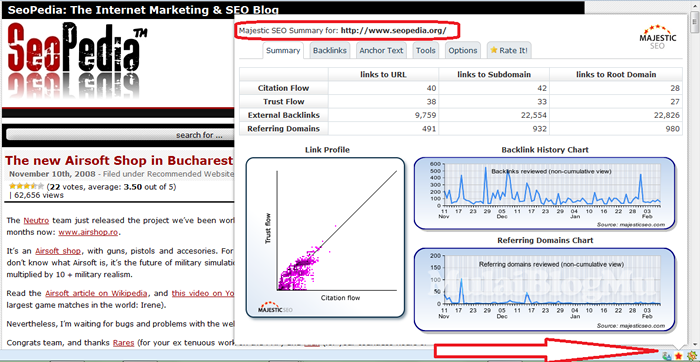Rate the article using the star rating icons

click(26, 187)
